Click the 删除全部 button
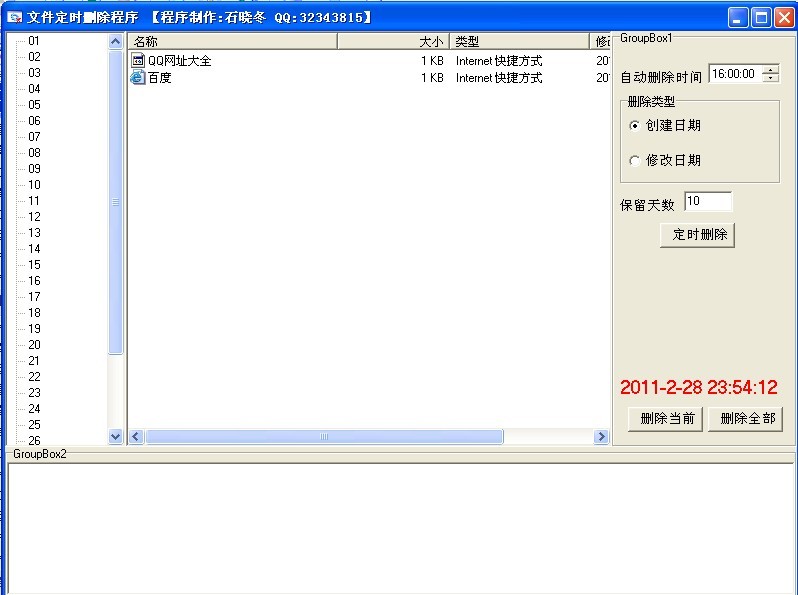Viewport: 798px width, 595px height. [746, 419]
